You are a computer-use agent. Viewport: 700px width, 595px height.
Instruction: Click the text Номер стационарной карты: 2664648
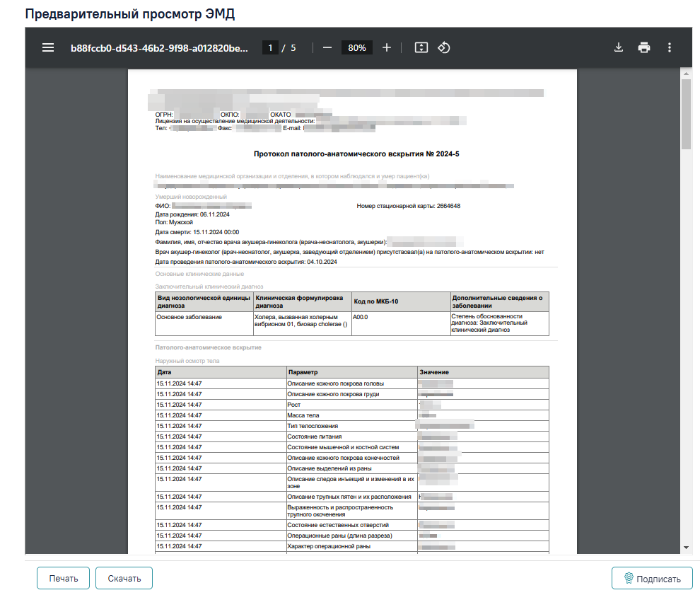(x=408, y=206)
